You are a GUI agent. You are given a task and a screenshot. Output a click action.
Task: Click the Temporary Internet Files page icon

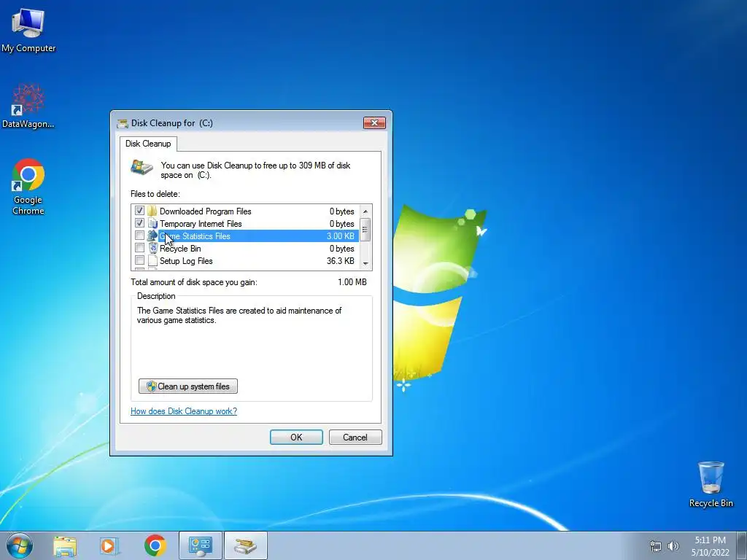point(152,223)
